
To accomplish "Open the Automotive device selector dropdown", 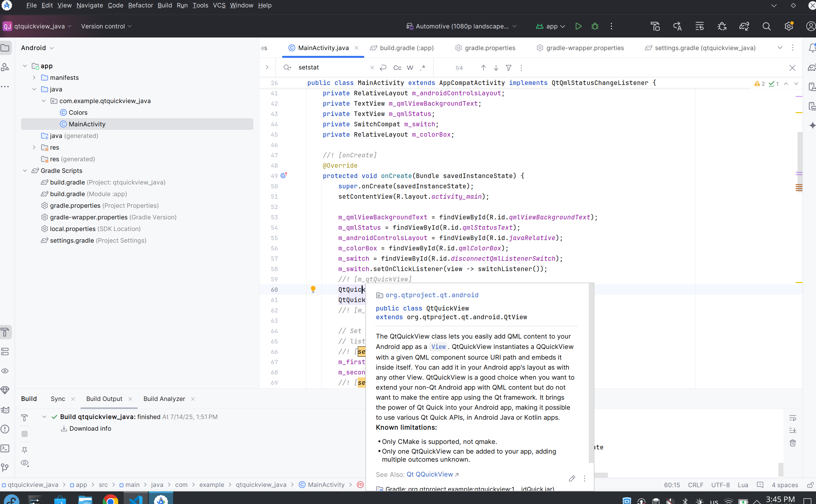I will click(x=462, y=26).
